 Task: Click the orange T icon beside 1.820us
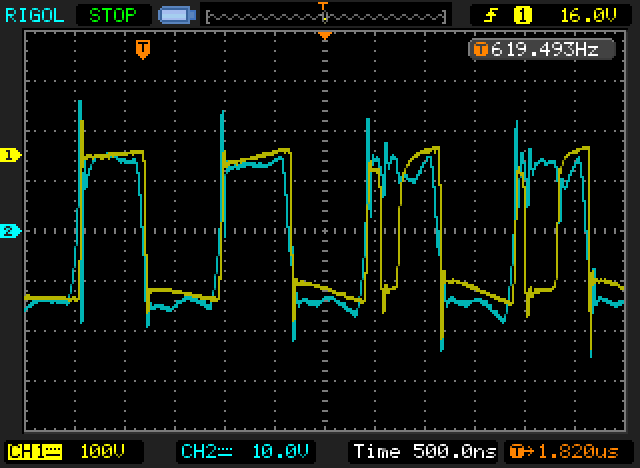click(x=515, y=450)
